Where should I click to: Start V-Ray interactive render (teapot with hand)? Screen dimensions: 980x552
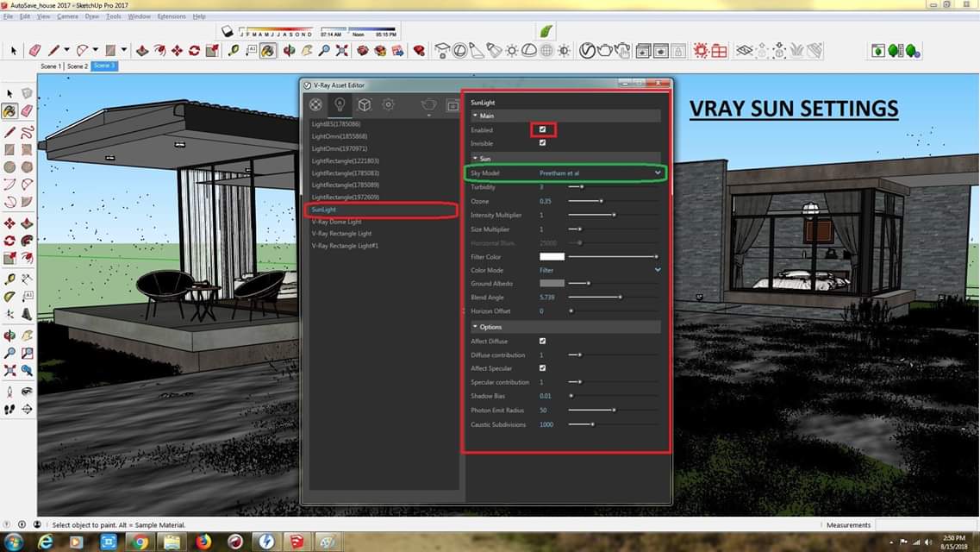622,51
